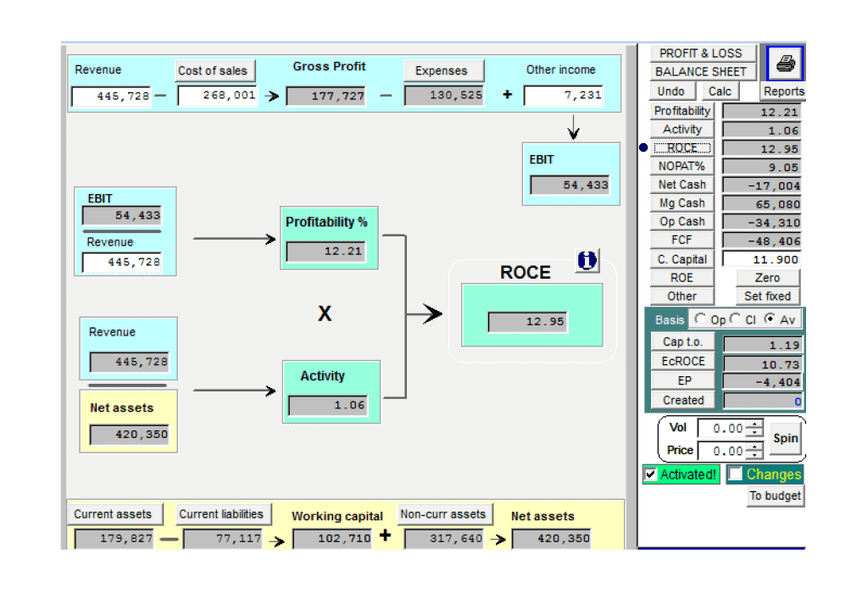The width and height of the screenshot is (868, 593).
Task: Open the PROFIT & LOSS view
Action: [700, 53]
